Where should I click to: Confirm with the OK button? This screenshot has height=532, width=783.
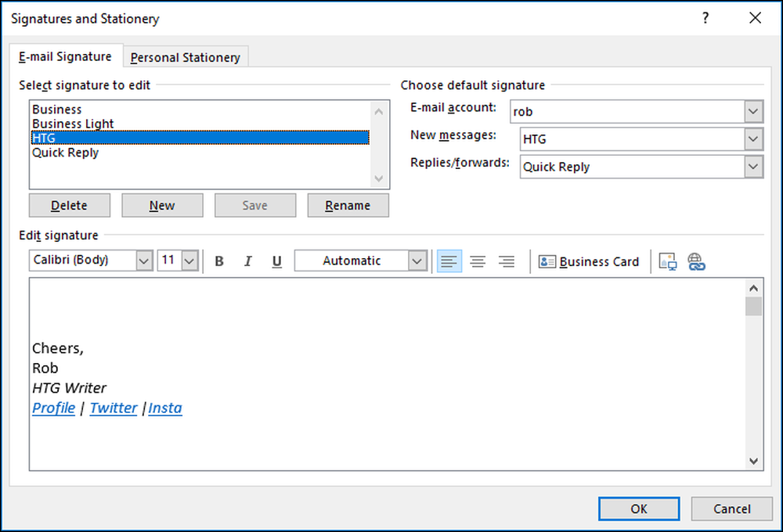[639, 509]
